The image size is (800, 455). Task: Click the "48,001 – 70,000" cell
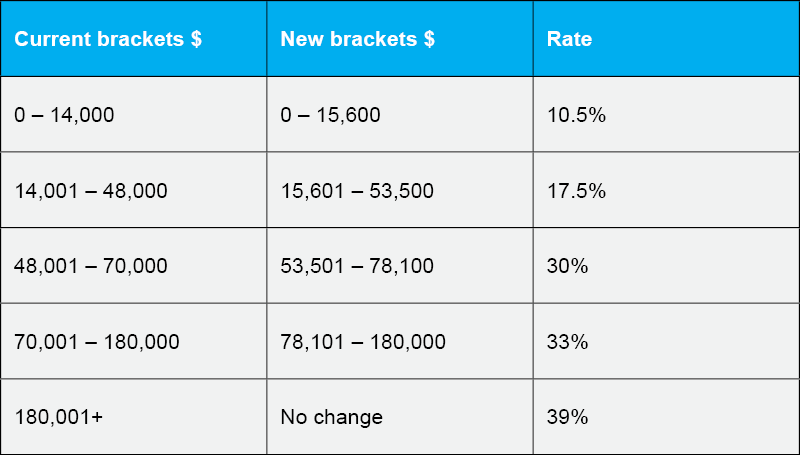(x=91, y=266)
